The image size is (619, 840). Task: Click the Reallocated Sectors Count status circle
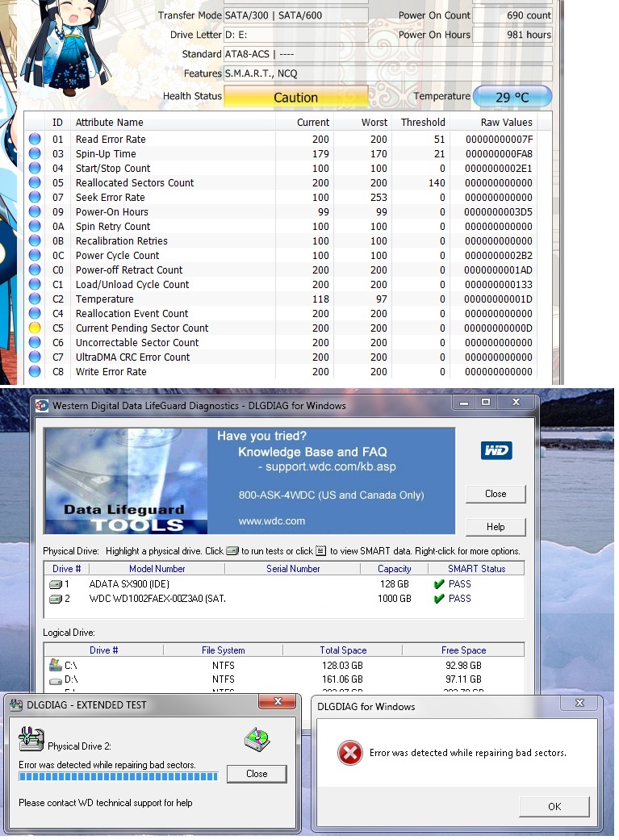click(35, 182)
